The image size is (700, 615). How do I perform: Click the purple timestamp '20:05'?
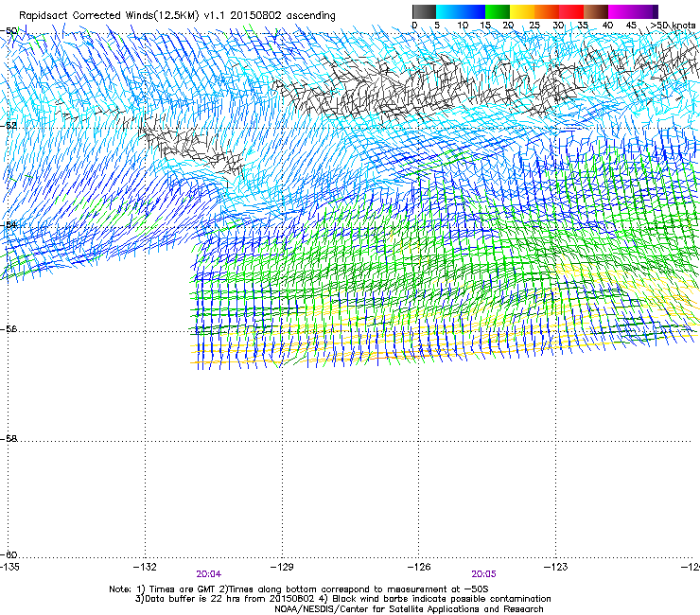point(484,574)
